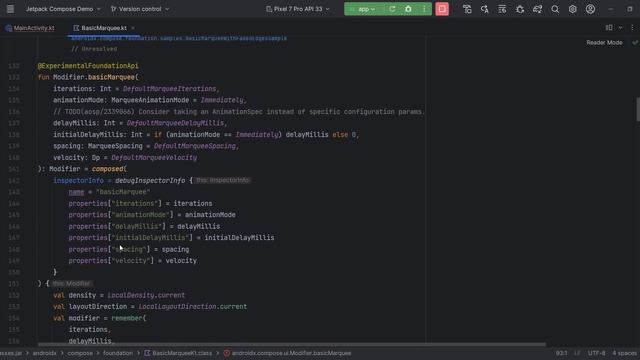Open the editor tabs more options menu
The image size is (640, 360).
pos(632,28)
